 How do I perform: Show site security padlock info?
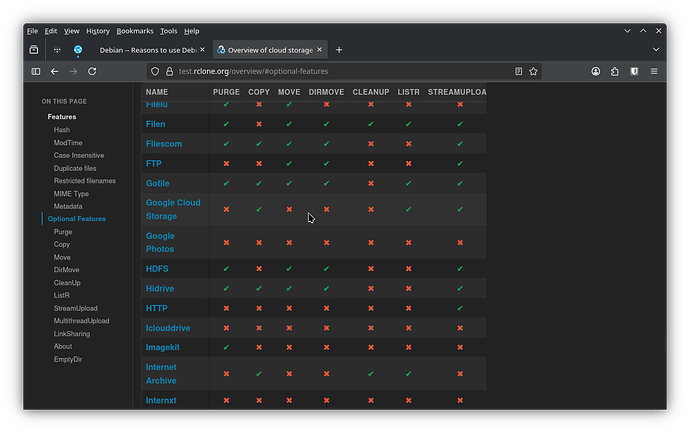coord(169,71)
